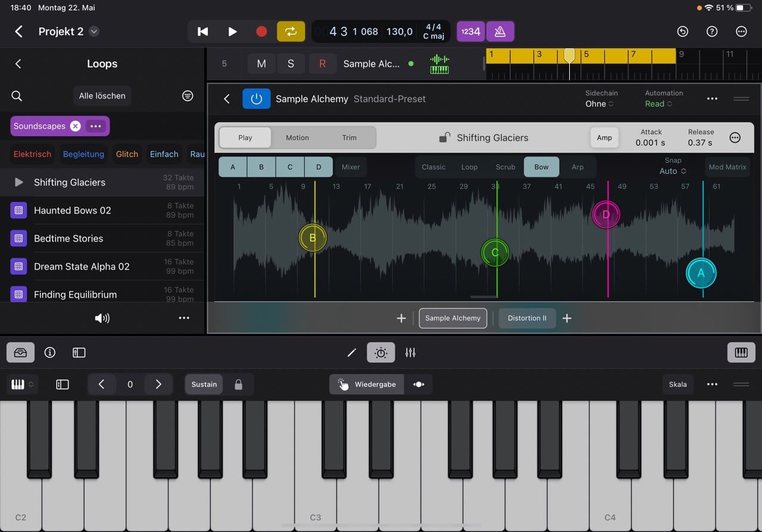Open Soundscapes tag more options
Screen dimensions: 762x532
95,126
